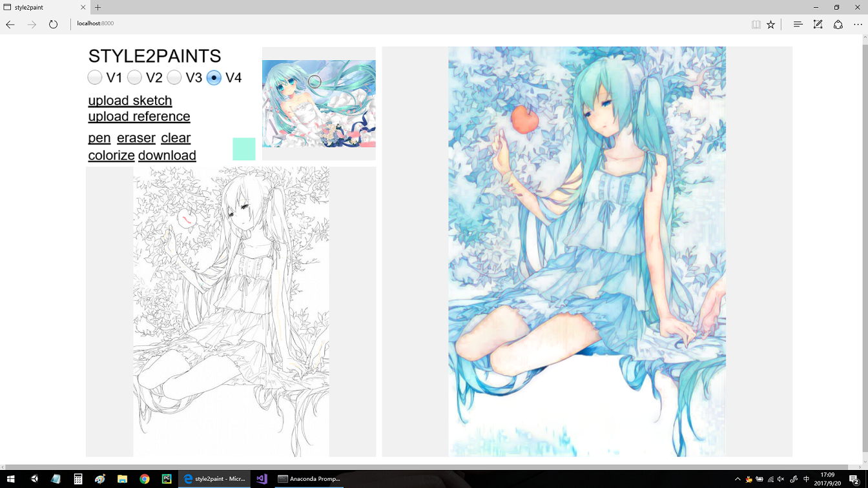Open a new browser tab

tap(98, 8)
